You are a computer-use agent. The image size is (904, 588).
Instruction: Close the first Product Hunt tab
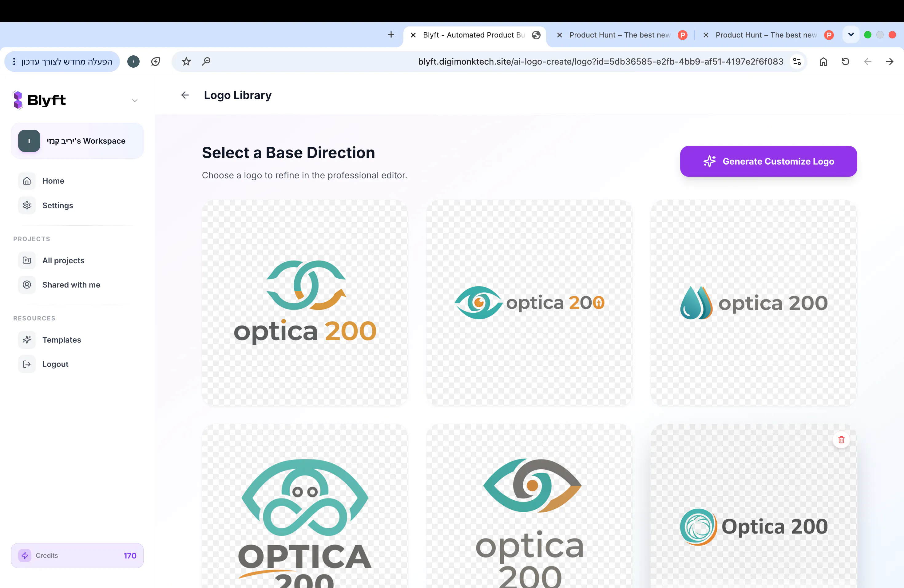pos(560,35)
